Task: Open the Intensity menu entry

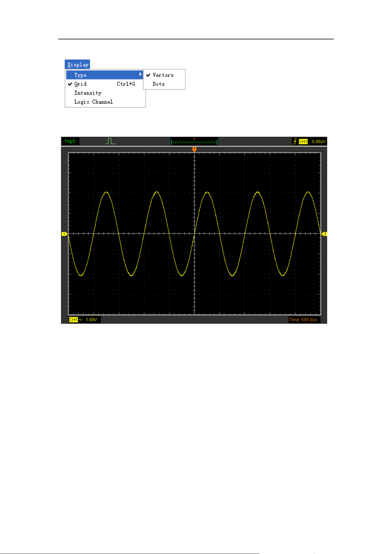Action: pyautogui.click(x=105, y=93)
